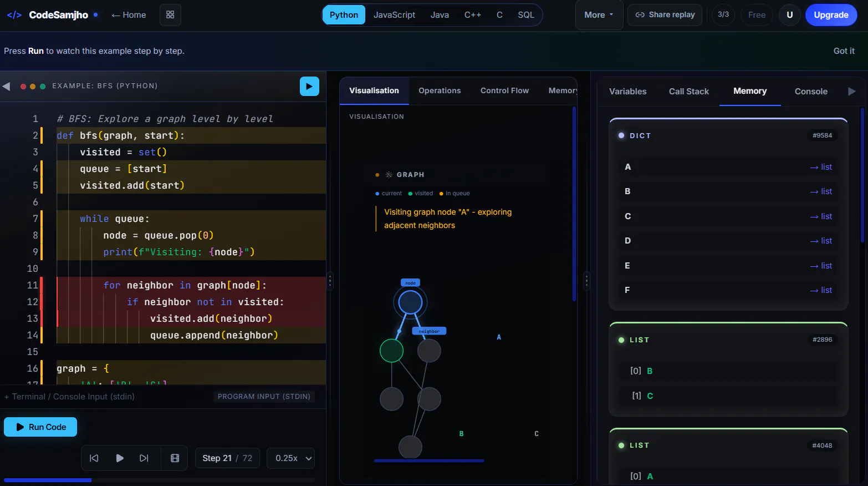Click the Memory tab in visualisation panel
The height and width of the screenshot is (486, 868).
point(563,91)
